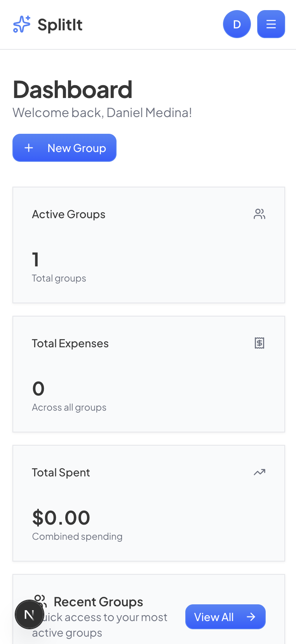Click the Active Groups people icon
Viewport: 296px width, 644px height.
click(x=259, y=214)
